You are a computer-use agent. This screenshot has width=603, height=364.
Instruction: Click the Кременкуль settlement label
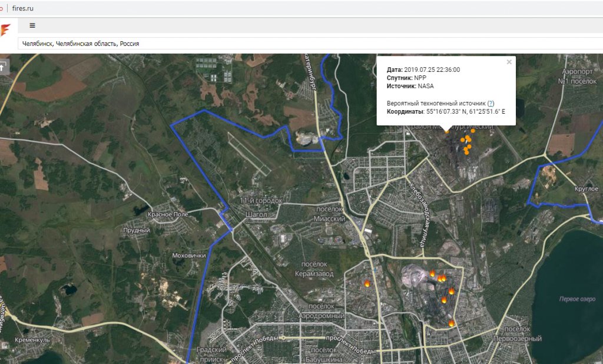point(34,340)
